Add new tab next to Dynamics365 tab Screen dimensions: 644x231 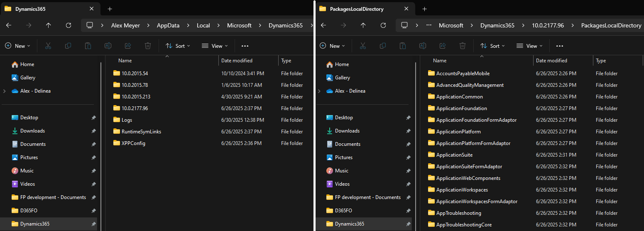(x=110, y=9)
